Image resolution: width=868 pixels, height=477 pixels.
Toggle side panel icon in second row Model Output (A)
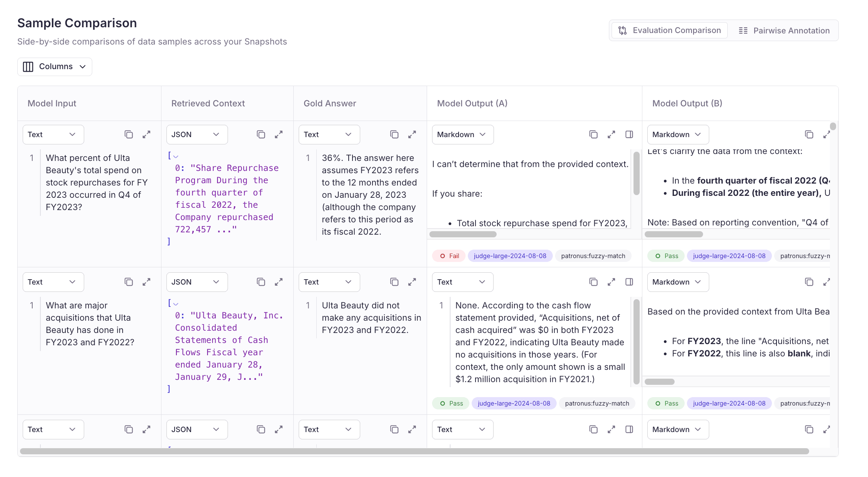point(629,282)
